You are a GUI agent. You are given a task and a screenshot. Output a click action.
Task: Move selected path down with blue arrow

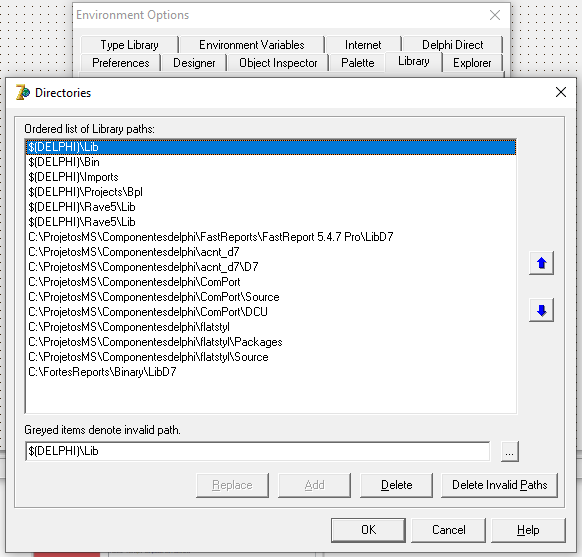pos(541,310)
